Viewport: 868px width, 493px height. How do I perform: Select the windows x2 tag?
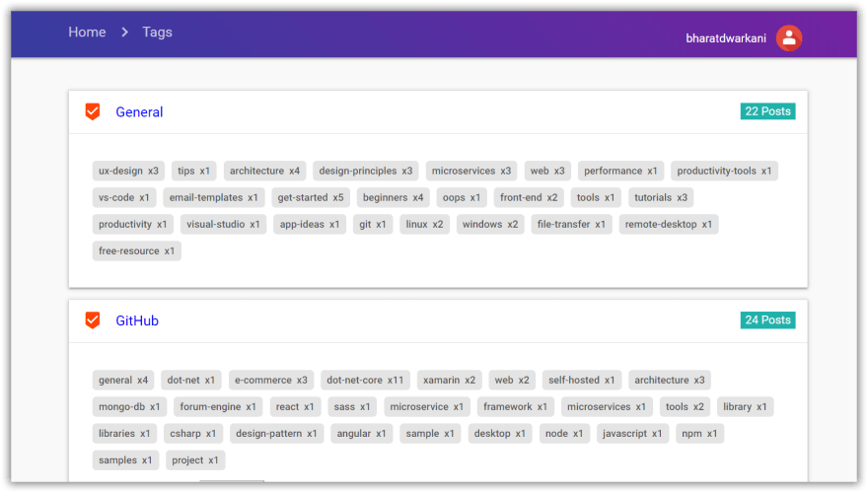(x=490, y=224)
